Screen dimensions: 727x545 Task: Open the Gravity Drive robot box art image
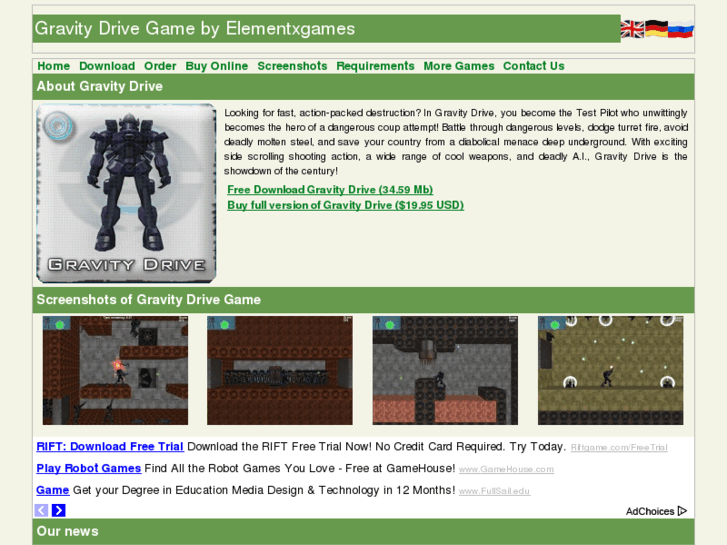click(x=126, y=193)
